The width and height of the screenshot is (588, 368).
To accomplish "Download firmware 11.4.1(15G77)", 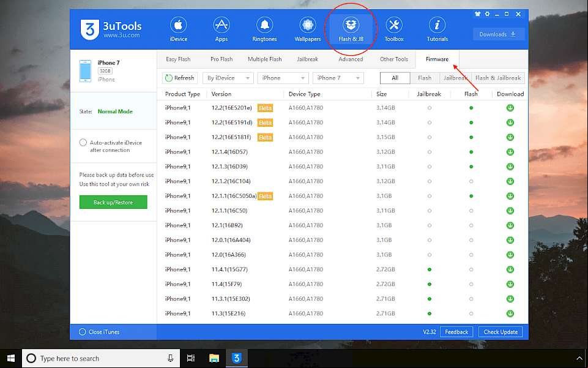I will click(510, 269).
